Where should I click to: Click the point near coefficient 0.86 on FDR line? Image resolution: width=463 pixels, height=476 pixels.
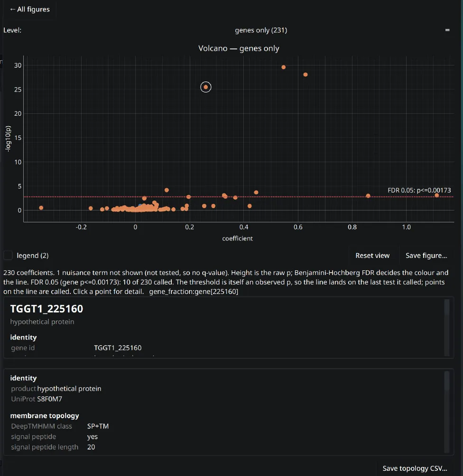coord(368,196)
